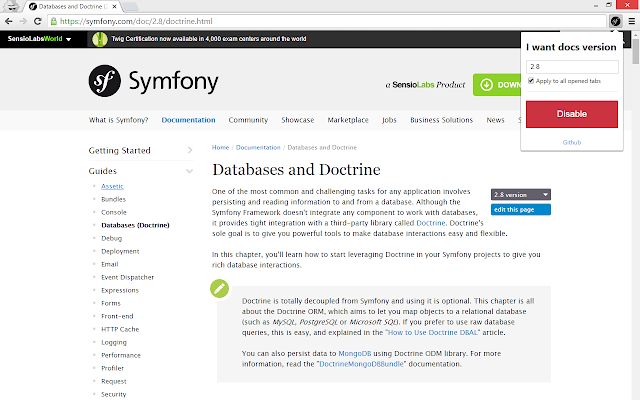This screenshot has height=400, width=640.
Task: Open the Assetic guide link
Action: (112, 186)
